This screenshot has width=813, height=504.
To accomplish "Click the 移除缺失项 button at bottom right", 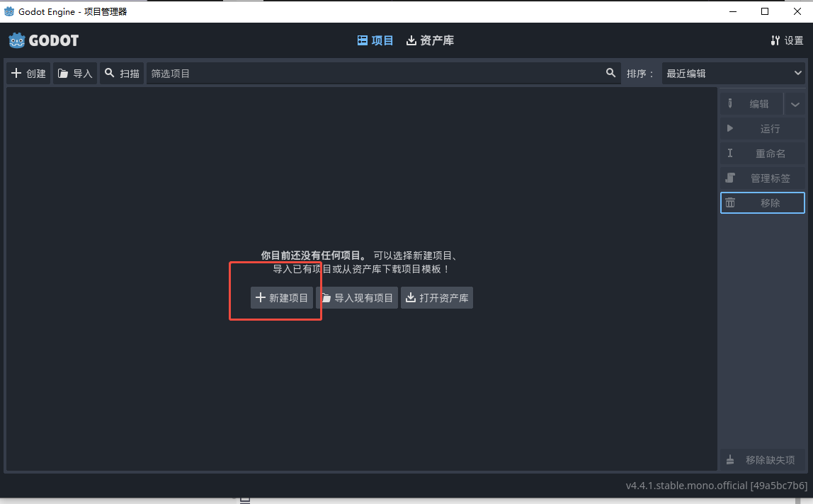I will click(x=763, y=460).
